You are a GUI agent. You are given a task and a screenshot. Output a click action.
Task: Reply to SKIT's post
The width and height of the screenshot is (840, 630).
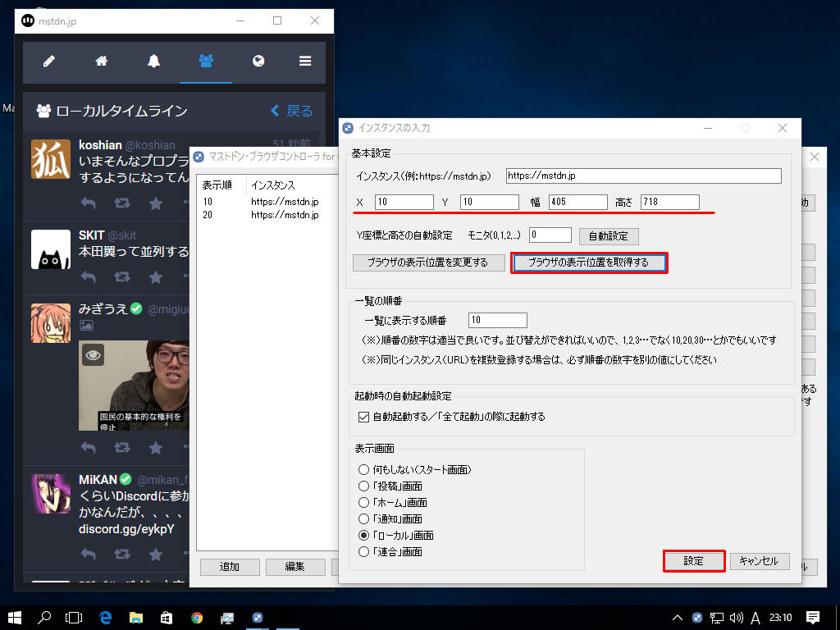point(89,277)
